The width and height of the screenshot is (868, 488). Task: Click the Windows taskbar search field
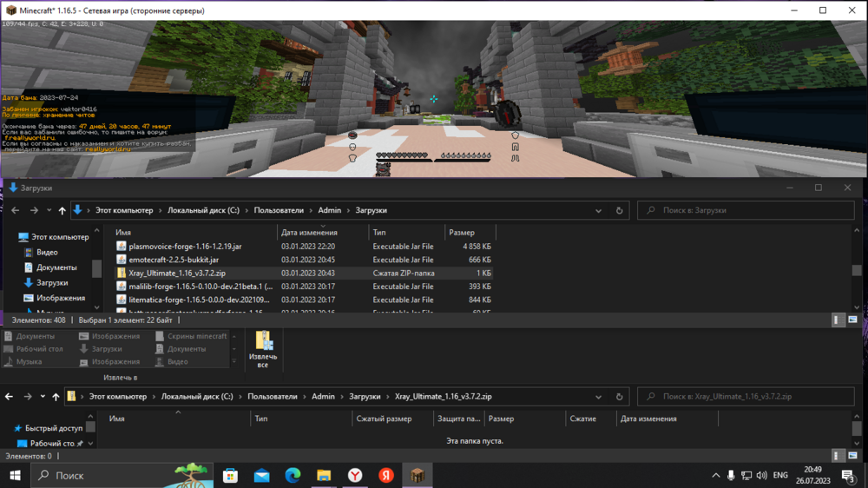(122, 475)
